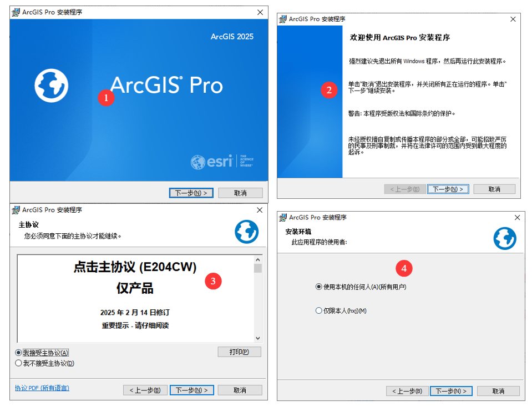
Task: Click Next in the ArcGIS 2025 splash window
Action: [191, 193]
